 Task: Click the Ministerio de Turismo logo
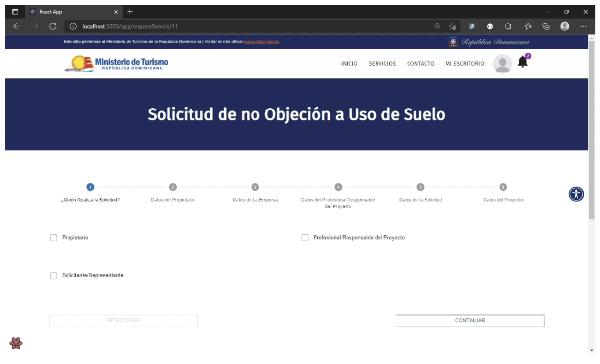(x=116, y=63)
